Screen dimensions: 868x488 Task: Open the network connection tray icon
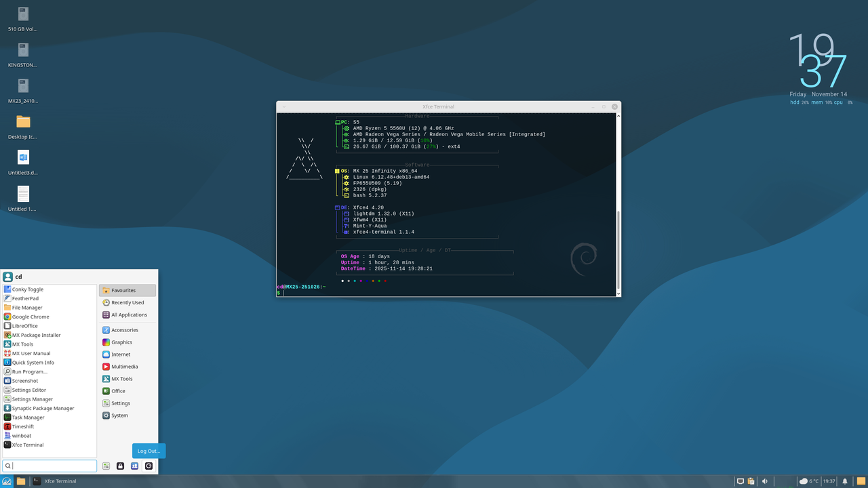tap(741, 481)
